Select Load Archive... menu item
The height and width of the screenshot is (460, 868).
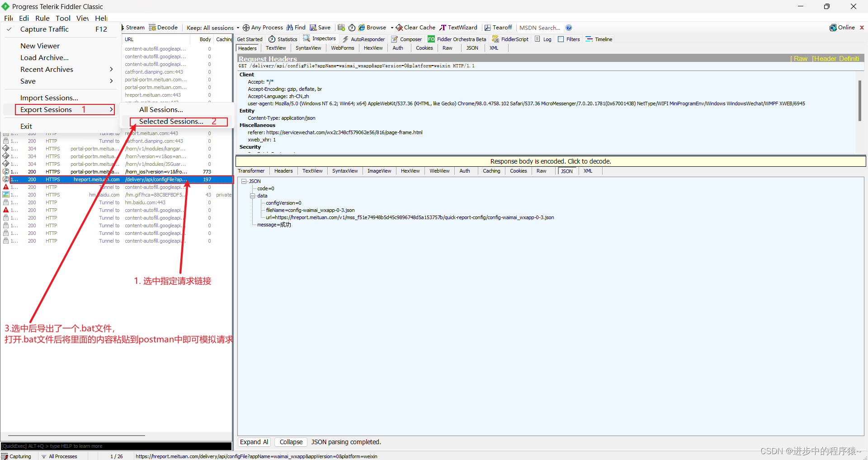tap(60, 57)
